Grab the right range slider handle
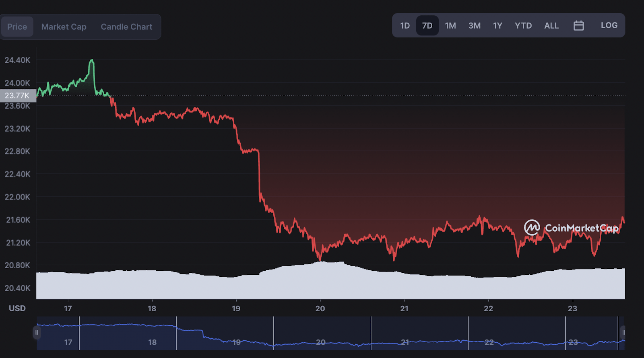Screen dimensions: 644x358 623,333
